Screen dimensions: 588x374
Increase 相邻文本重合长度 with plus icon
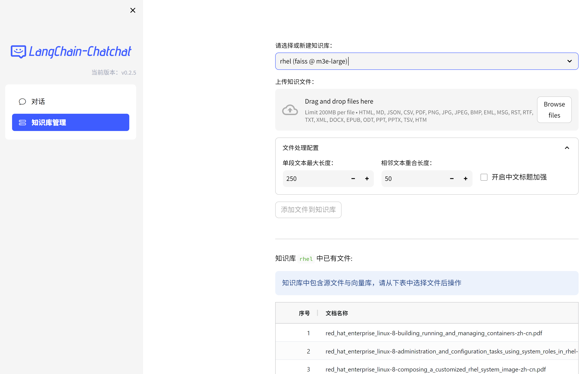tap(465, 179)
